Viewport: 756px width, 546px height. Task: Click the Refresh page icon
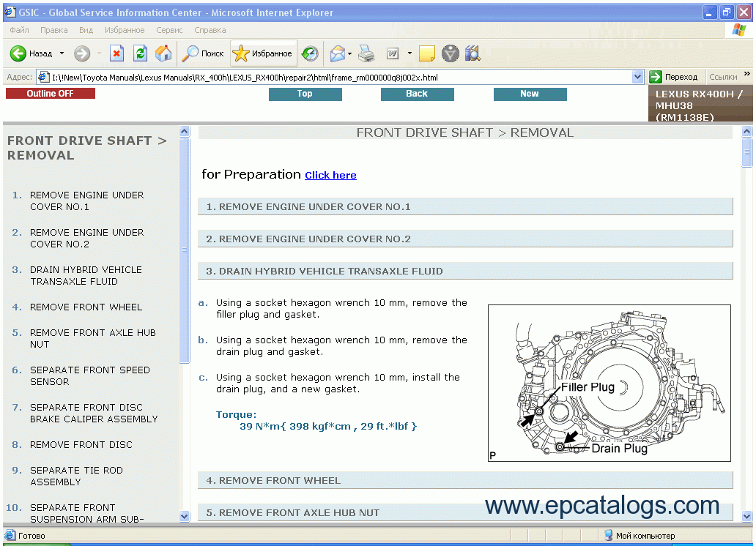(x=141, y=53)
